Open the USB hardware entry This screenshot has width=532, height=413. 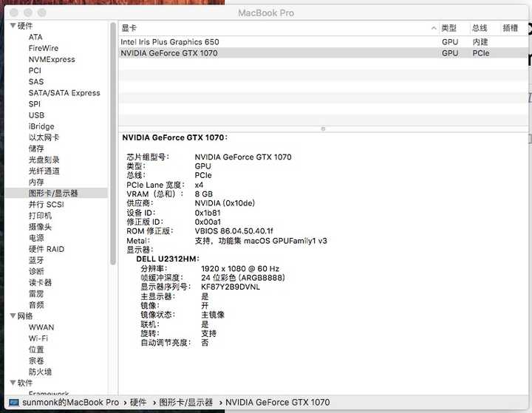tap(36, 115)
